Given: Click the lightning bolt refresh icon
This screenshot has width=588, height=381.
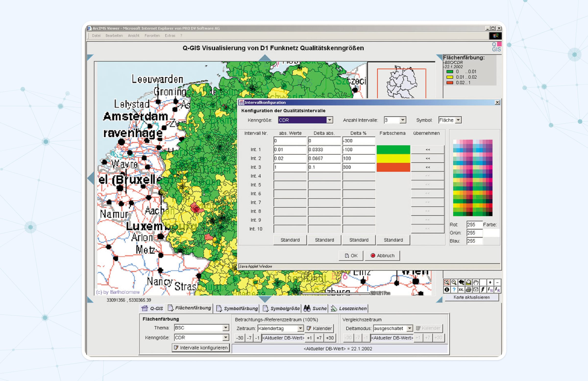Looking at the screenshot, I should click(483, 289).
